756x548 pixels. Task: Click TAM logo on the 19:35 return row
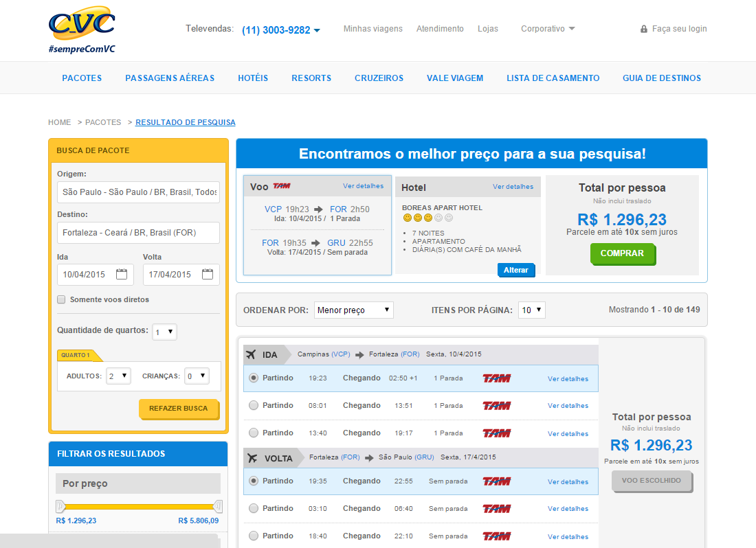click(497, 481)
